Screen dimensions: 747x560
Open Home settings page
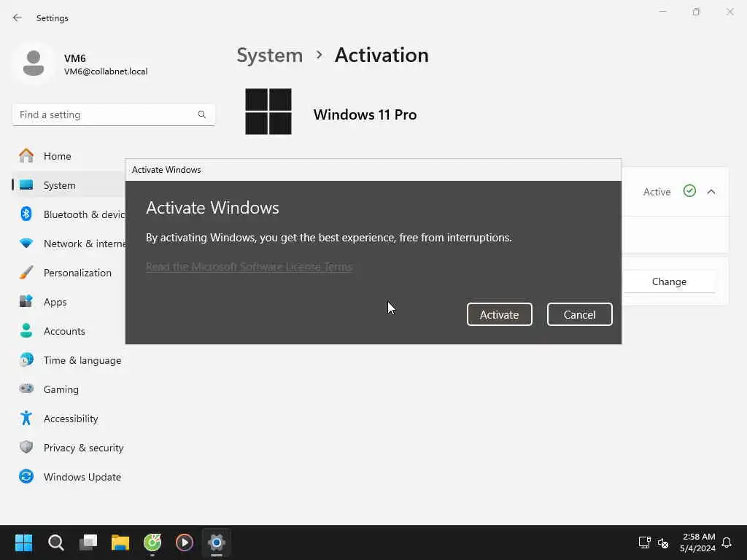[69, 156]
